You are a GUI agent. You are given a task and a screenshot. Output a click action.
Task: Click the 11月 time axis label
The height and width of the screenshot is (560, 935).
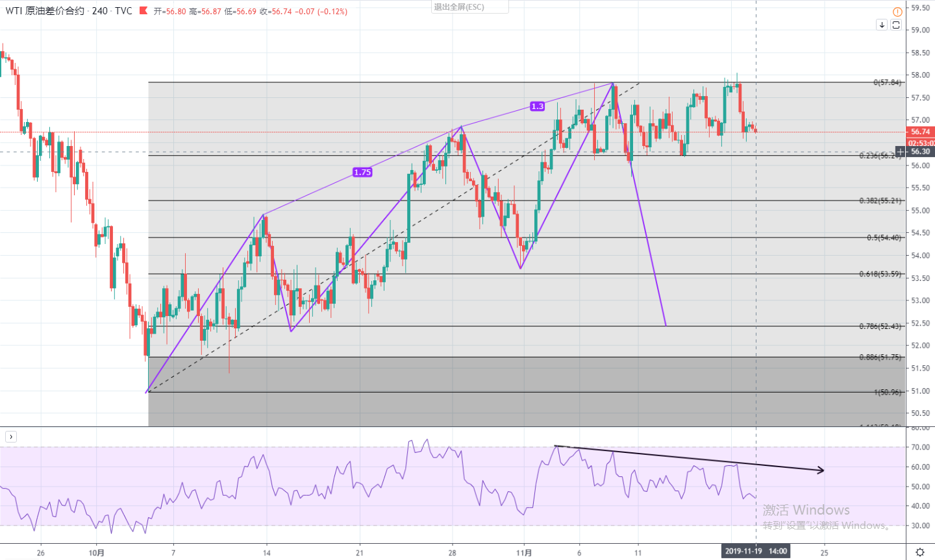pyautogui.click(x=524, y=553)
